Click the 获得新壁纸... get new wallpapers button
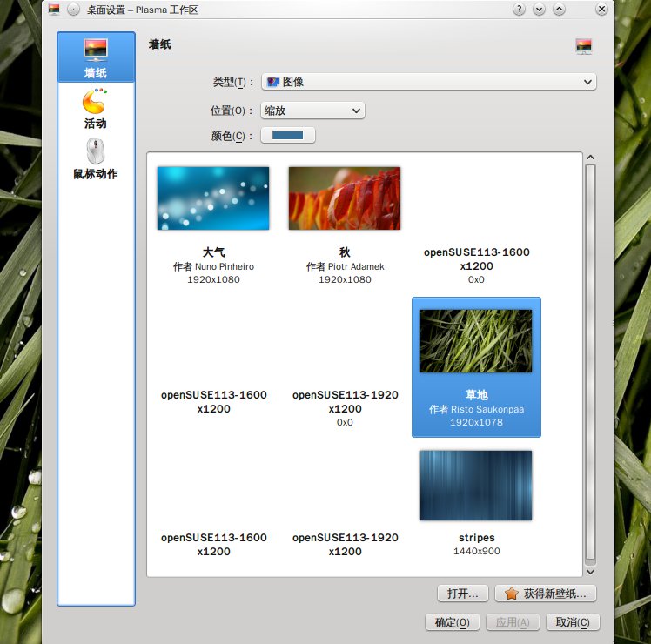The height and width of the screenshot is (644, 651). [545, 594]
